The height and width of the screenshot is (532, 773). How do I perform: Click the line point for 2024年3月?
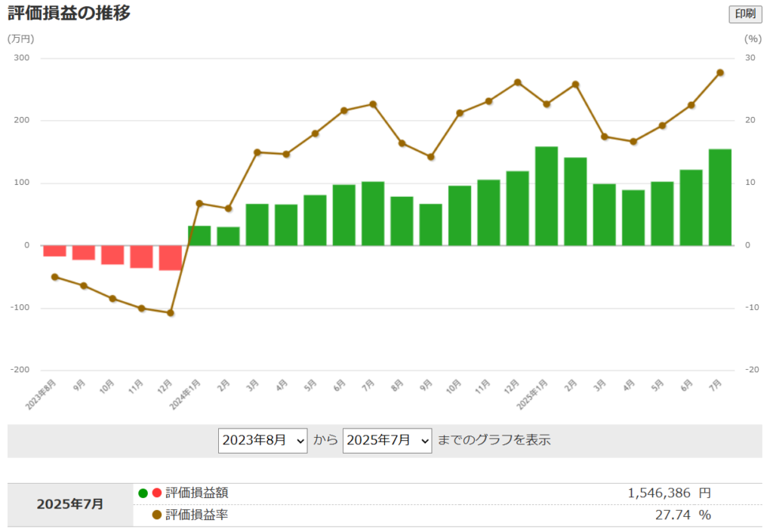coord(257,152)
